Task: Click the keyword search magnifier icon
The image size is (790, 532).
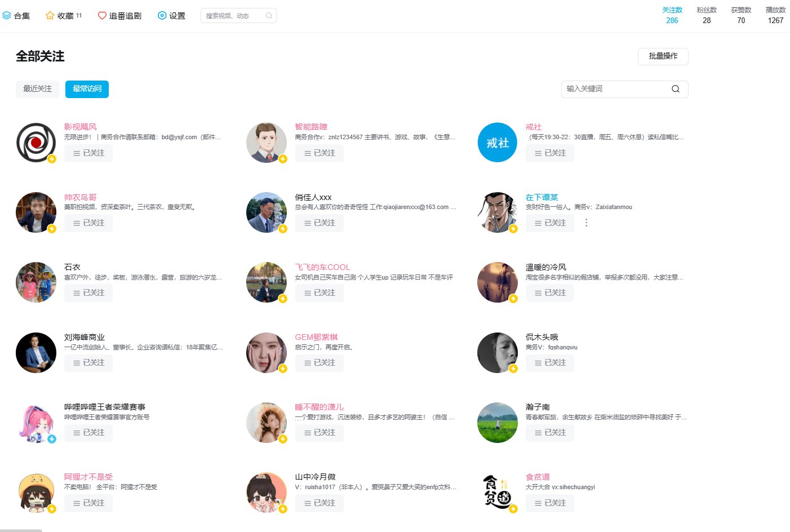Action: [x=675, y=89]
